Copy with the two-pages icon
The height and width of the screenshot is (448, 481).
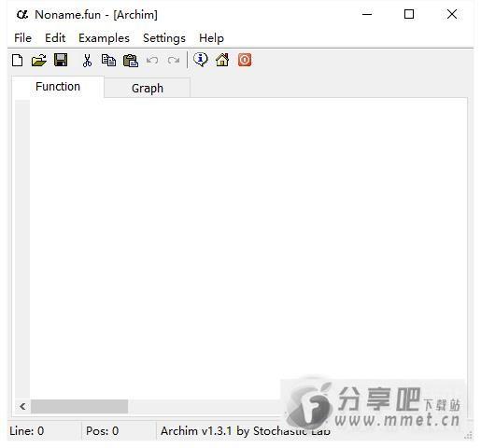(x=108, y=60)
